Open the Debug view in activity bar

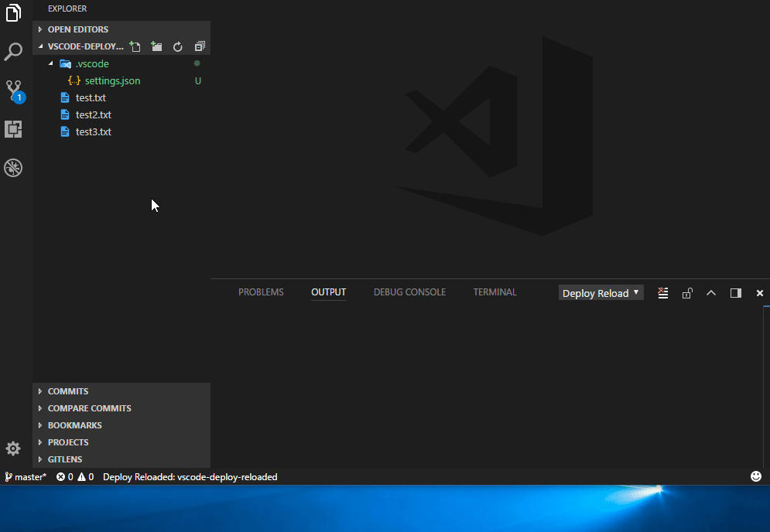[x=13, y=168]
